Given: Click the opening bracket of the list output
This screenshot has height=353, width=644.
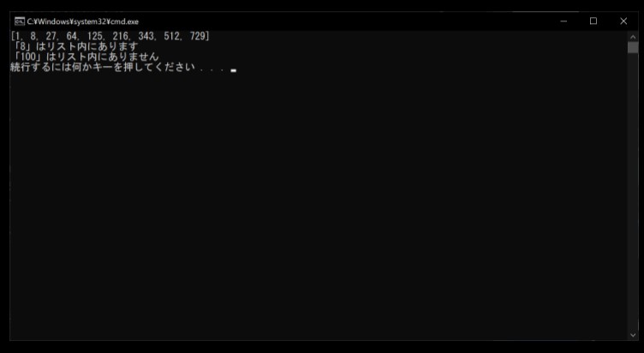Looking at the screenshot, I should [13, 36].
